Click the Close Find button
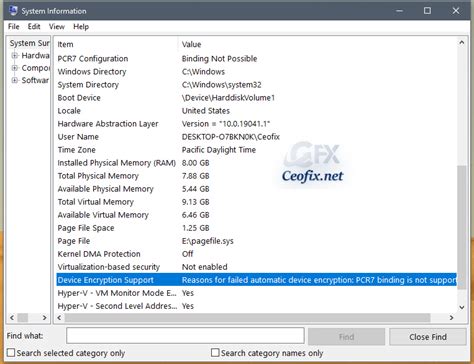474x364 pixels. pyautogui.click(x=428, y=337)
